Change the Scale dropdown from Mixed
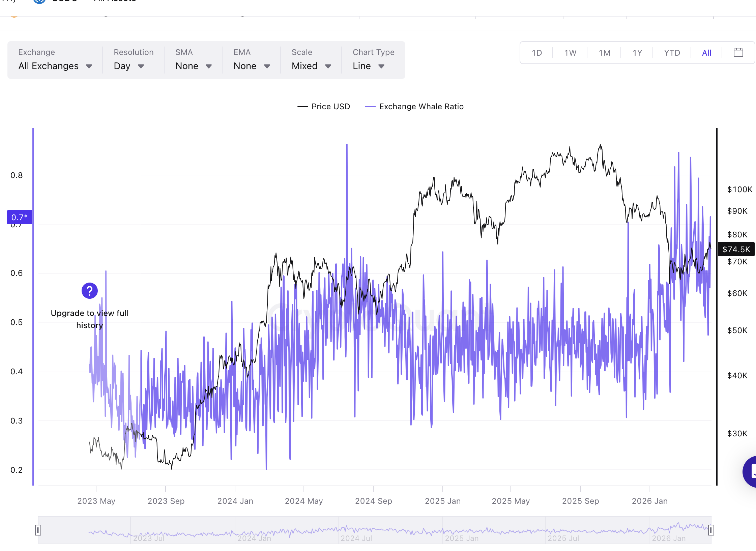Screen dimensions: 756x551 pos(311,60)
